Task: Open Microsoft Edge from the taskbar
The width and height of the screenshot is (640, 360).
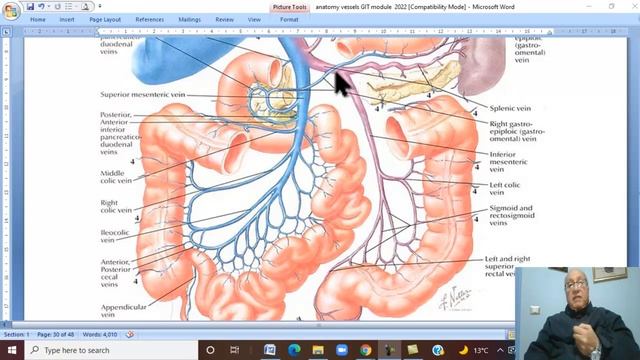Action: [x=294, y=350]
